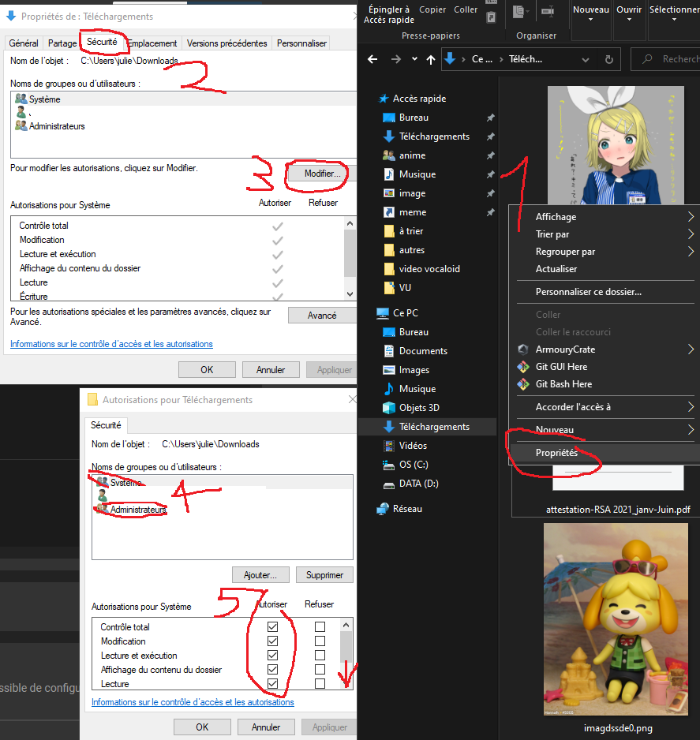Screen dimensions: 700x740
Task: Toggle the Autoriser checkbox for Contrôle total
Action: click(272, 627)
